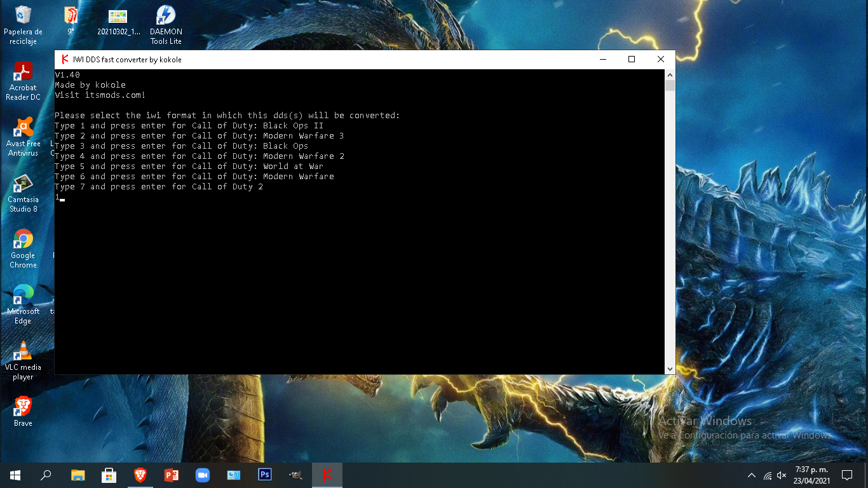
Task: Maximize the IWI DDS fast converter window
Action: coord(632,59)
